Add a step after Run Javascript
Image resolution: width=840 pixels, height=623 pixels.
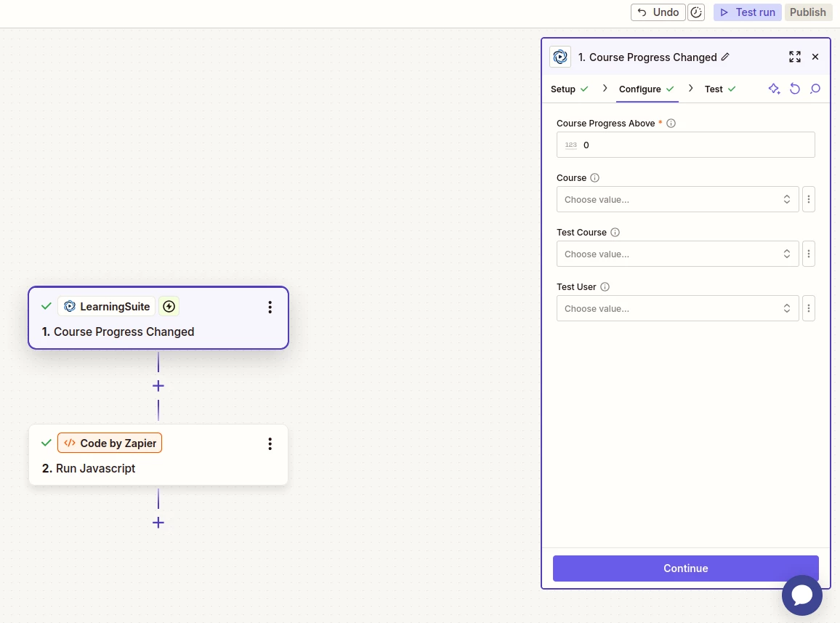pyautogui.click(x=158, y=523)
